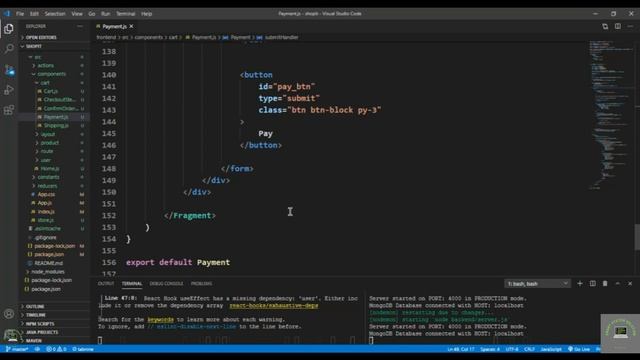Click the master branch indicator in the status bar
Screen dimensions: 640x360
(x=17, y=349)
